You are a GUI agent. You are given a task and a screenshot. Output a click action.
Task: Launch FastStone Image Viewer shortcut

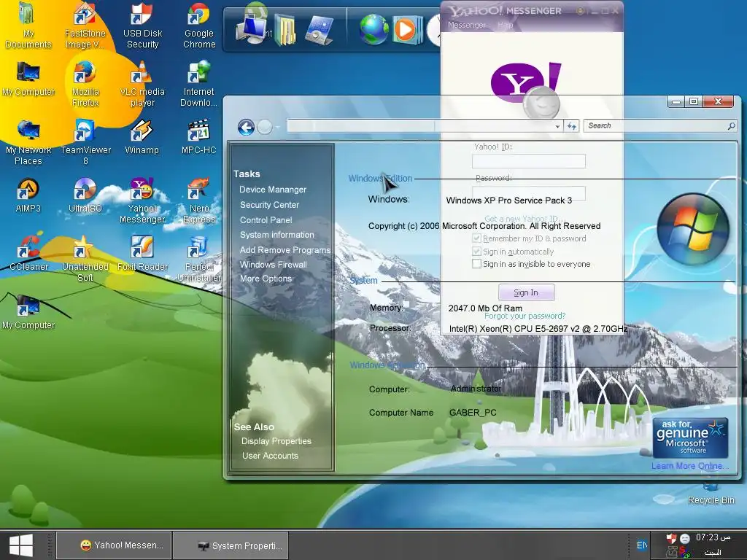pos(85,25)
